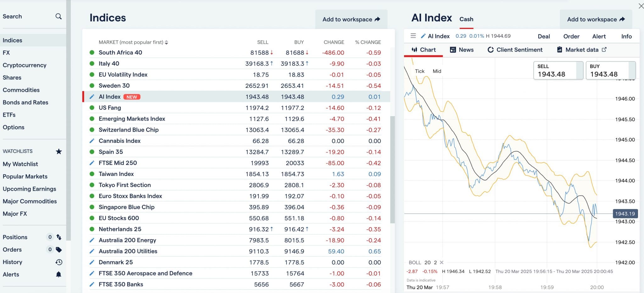Close the panel with the X icon
Viewport: 644px width, 293px height.
click(x=641, y=6)
